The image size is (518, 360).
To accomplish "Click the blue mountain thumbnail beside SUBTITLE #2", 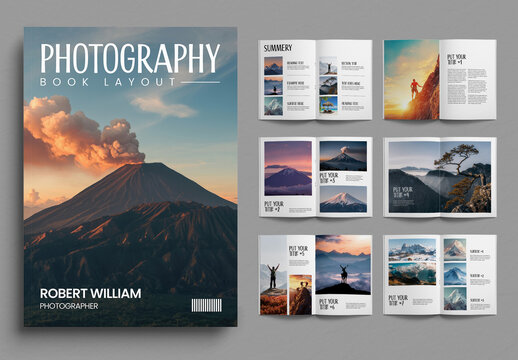I will click(x=455, y=274).
